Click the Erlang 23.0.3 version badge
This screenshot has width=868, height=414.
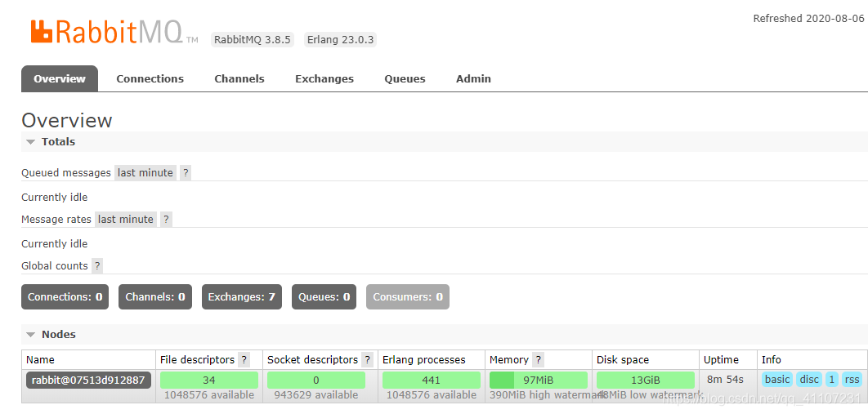(341, 40)
